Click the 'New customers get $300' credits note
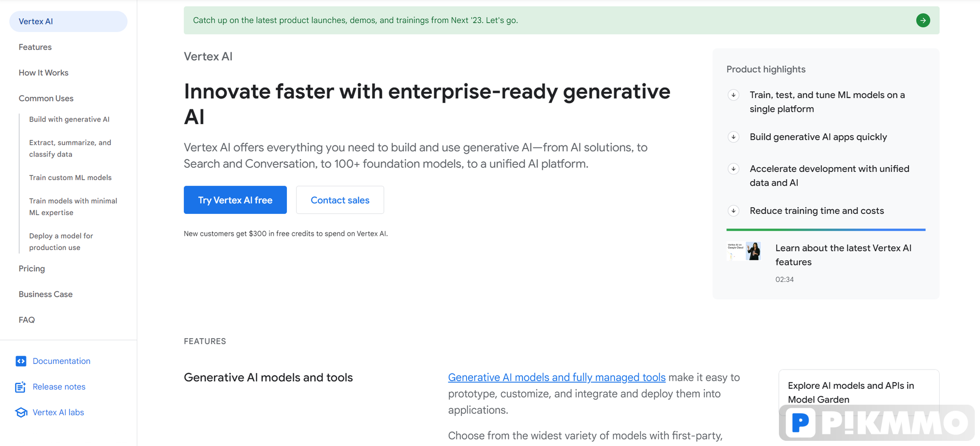Image resolution: width=980 pixels, height=446 pixels. 286,234
